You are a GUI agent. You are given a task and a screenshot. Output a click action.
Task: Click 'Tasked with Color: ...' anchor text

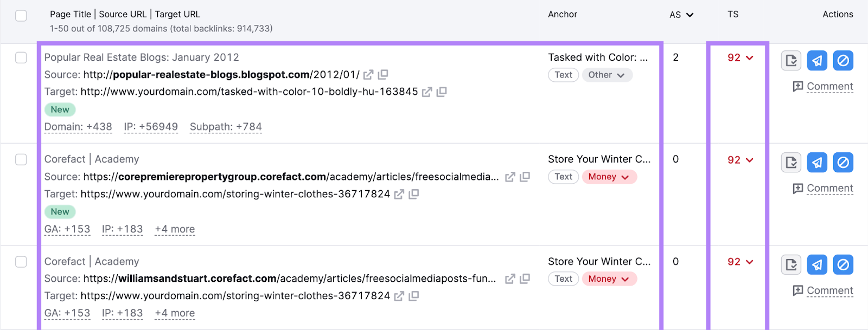pyautogui.click(x=598, y=57)
